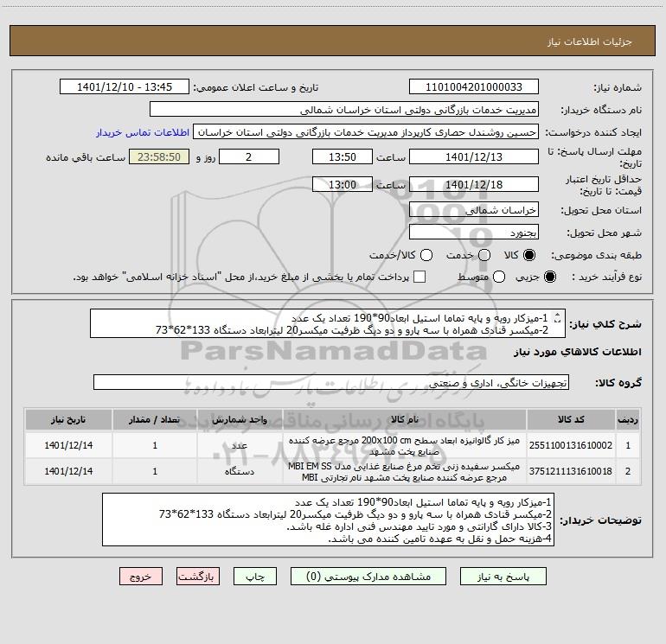Select the کالا/خدمت radio button

(x=426, y=255)
